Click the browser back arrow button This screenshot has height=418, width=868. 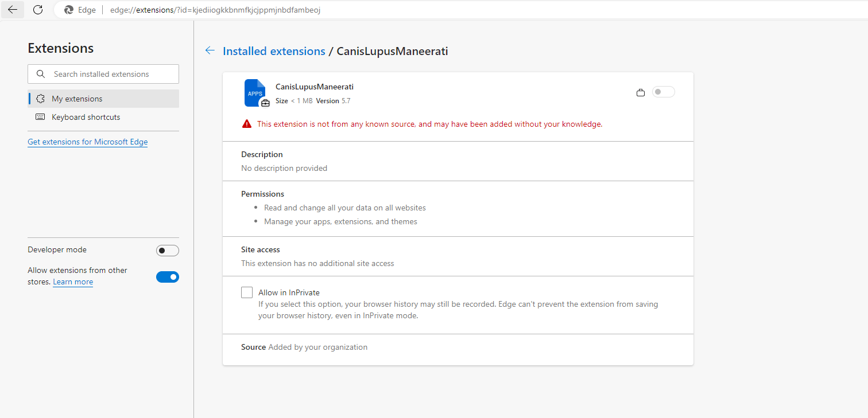click(13, 10)
